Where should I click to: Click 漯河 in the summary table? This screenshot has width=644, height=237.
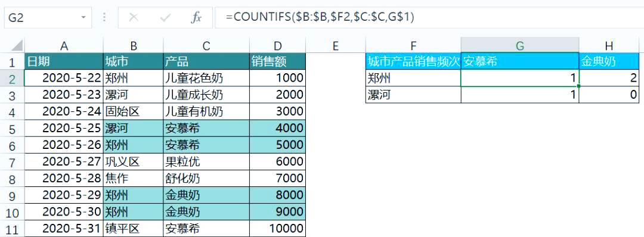click(413, 95)
